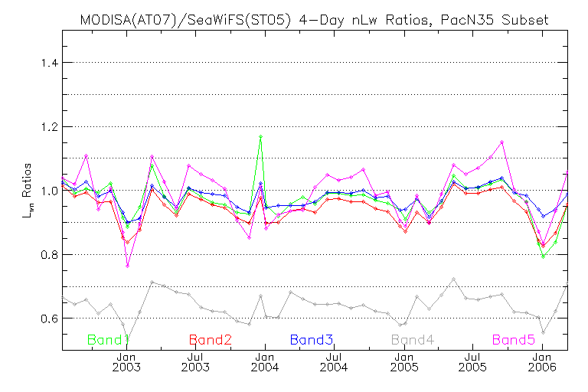Image resolution: width=588 pixels, height=392 pixels.
Task: Click the Jan 2003 x-axis label
Action: (126, 362)
